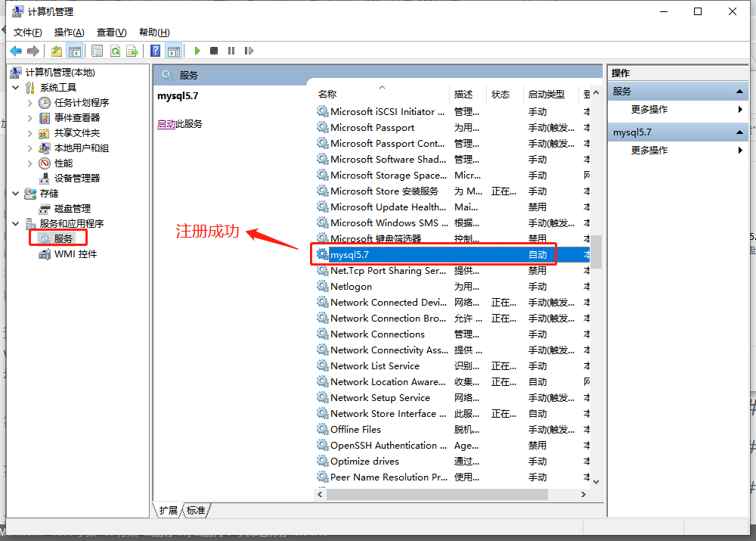Expand the 事件查看器 node arrow

pos(30,118)
